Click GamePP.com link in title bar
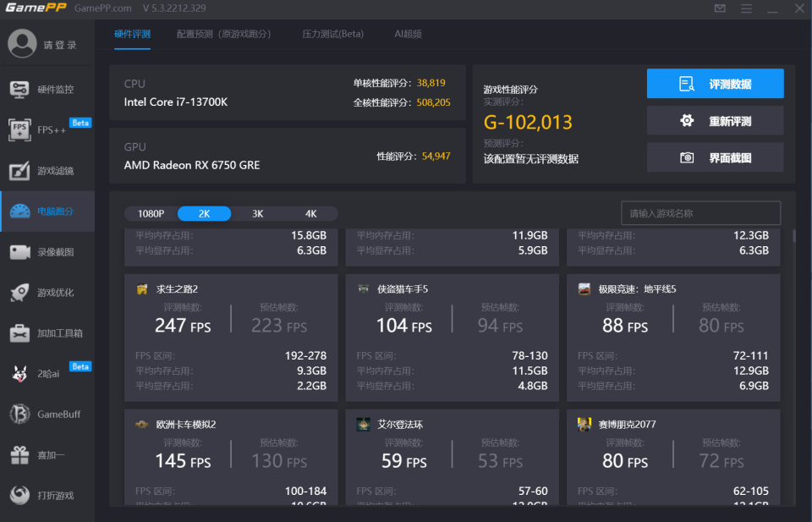Screen dimensions: 812x522 (x=103, y=8)
